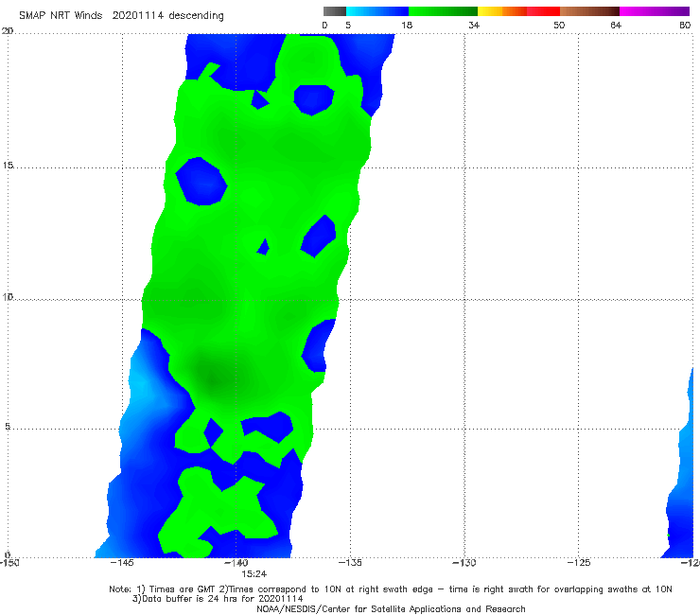This screenshot has height=615, width=700.
Task: Click the swath time label '15:24'
Action: click(254, 574)
